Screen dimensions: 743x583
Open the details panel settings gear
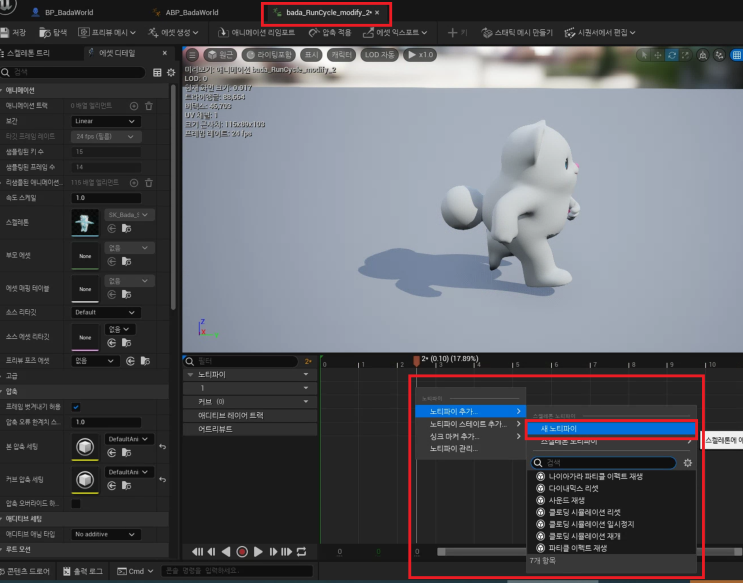click(x=171, y=73)
